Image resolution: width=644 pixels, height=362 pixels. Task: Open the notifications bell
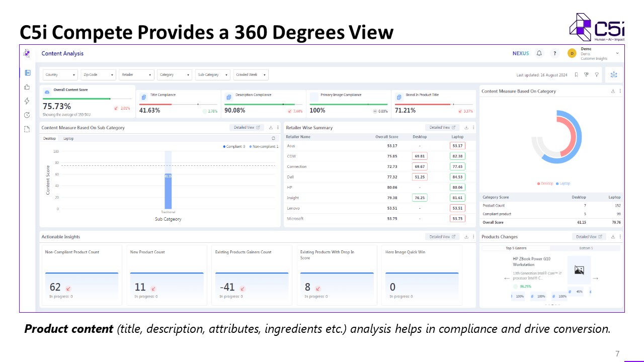539,53
